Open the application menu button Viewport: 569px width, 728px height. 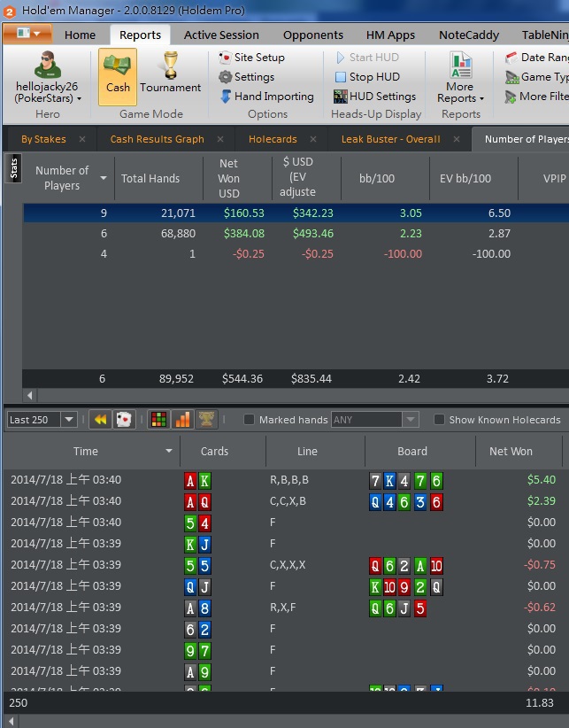pos(27,34)
